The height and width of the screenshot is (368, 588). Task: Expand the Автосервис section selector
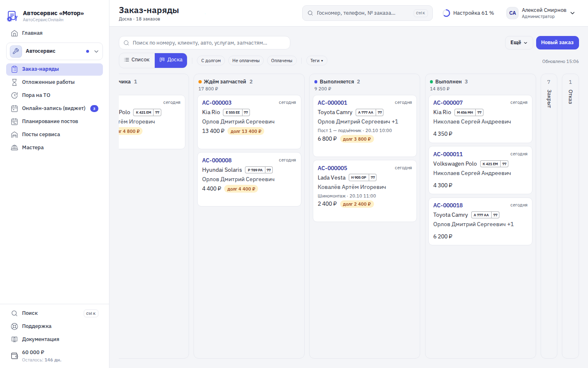click(x=54, y=52)
